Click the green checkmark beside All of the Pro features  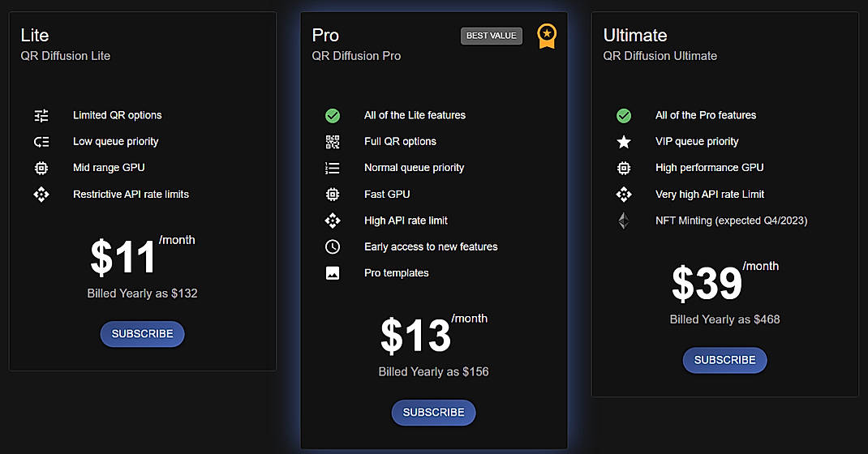(624, 116)
